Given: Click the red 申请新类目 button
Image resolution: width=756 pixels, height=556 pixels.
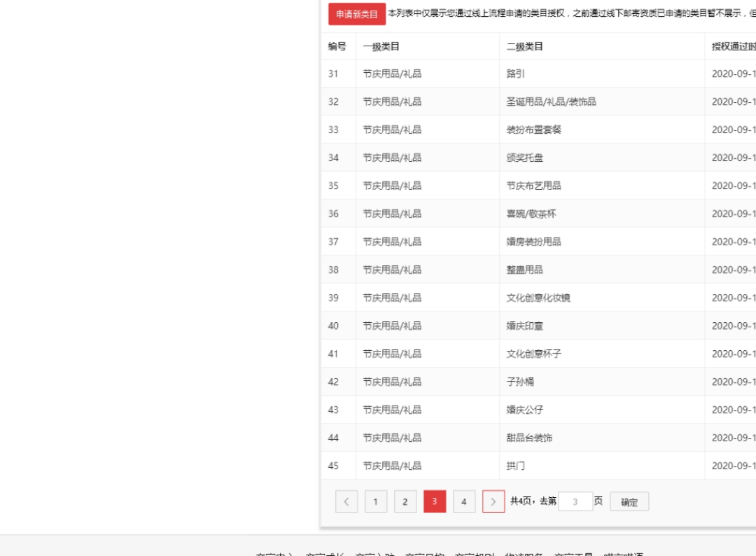Looking at the screenshot, I should pos(357,14).
